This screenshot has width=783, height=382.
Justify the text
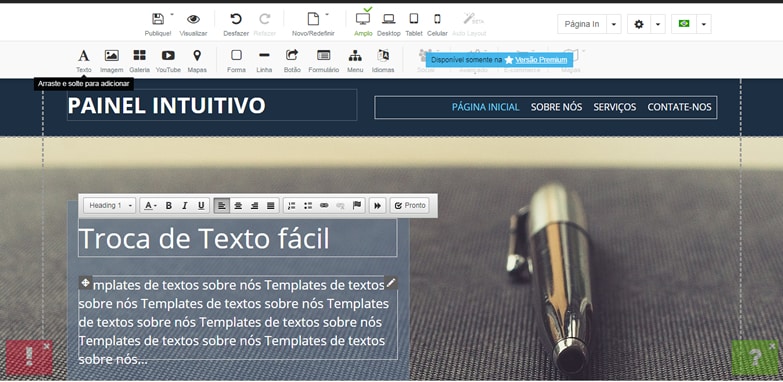coord(270,206)
